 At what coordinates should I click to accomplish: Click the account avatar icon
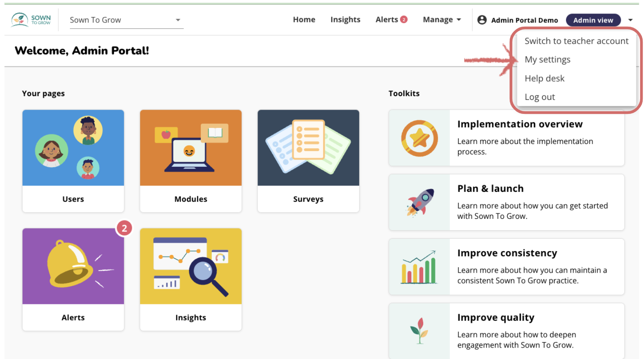click(482, 20)
